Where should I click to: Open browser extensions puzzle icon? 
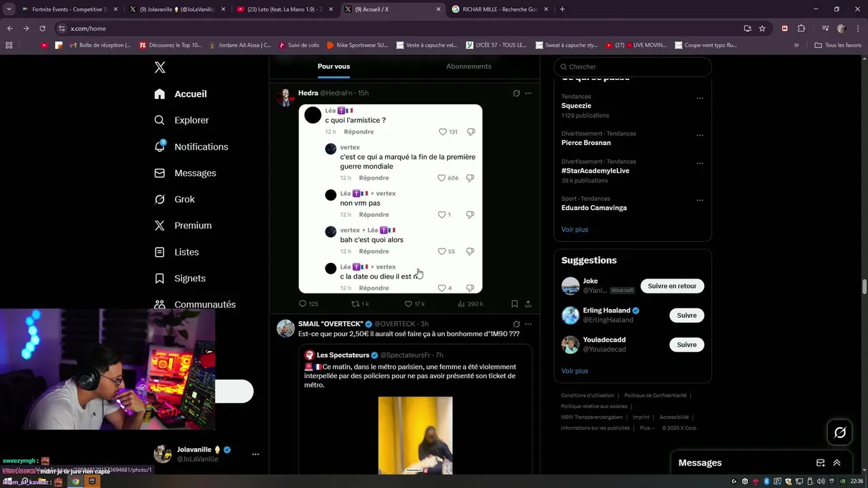801,28
